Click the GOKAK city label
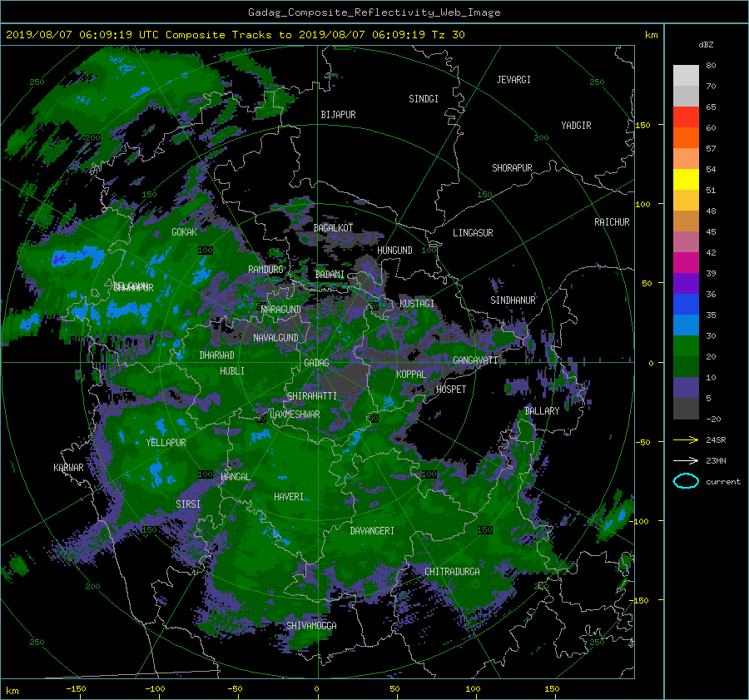 (x=185, y=232)
